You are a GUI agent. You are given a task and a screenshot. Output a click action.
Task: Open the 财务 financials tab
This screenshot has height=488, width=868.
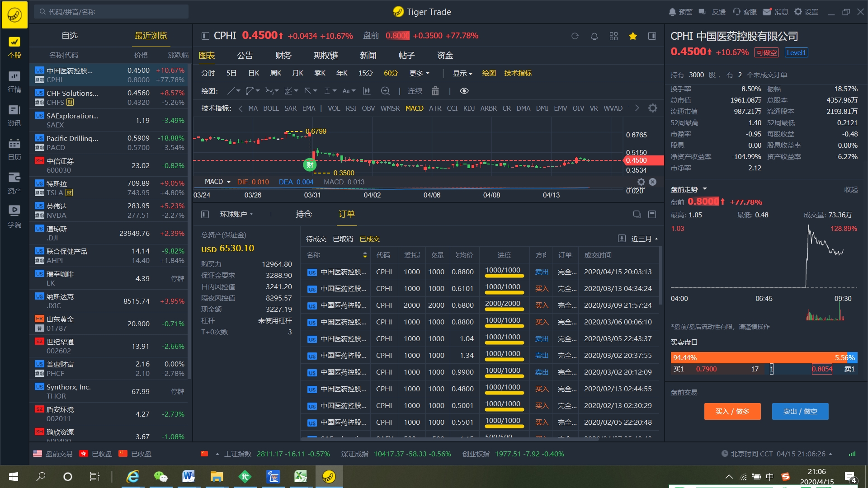click(x=283, y=56)
